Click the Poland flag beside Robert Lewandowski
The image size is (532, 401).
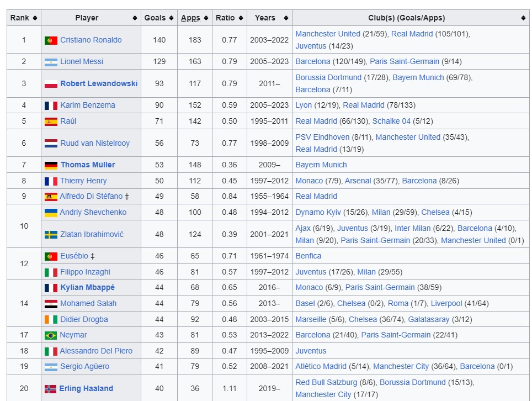coord(51,84)
